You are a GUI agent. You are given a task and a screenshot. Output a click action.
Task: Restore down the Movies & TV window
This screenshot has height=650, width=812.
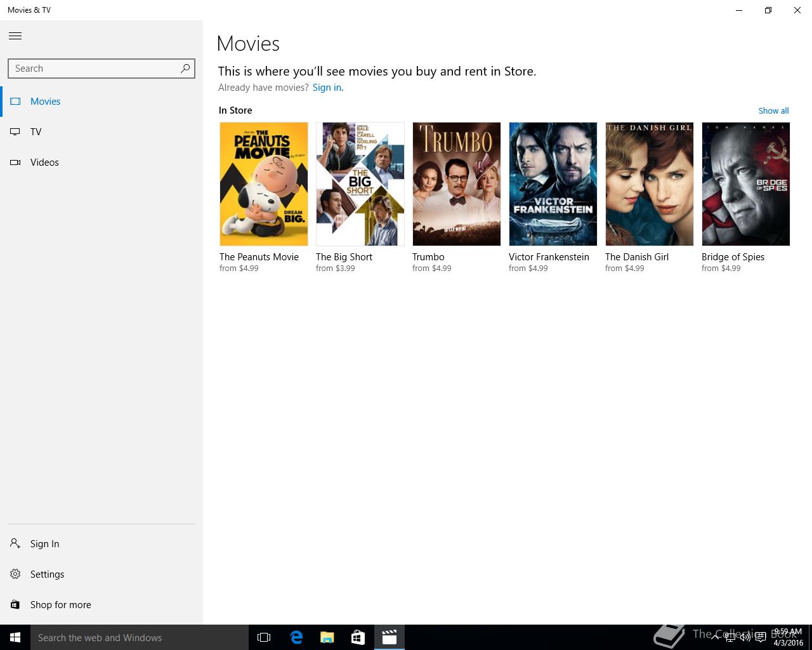(x=768, y=10)
